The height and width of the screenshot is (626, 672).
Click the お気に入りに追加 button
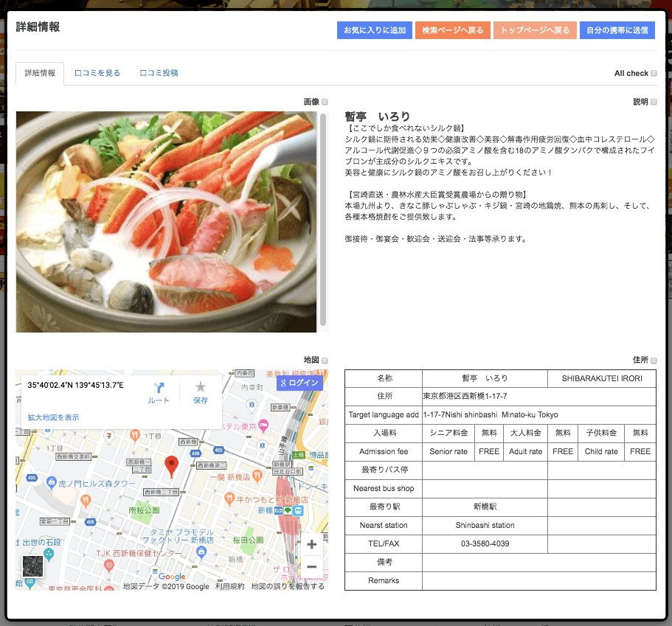coord(374,31)
